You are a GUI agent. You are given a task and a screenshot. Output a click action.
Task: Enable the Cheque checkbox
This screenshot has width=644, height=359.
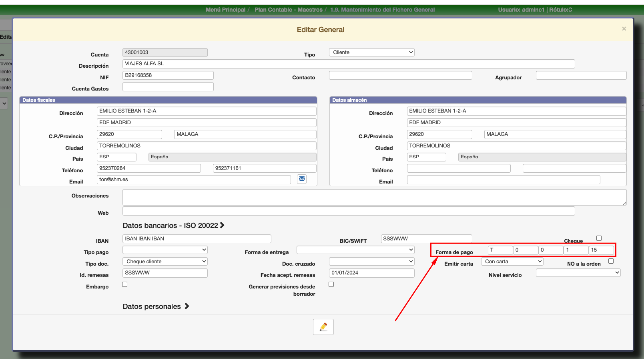tap(599, 238)
